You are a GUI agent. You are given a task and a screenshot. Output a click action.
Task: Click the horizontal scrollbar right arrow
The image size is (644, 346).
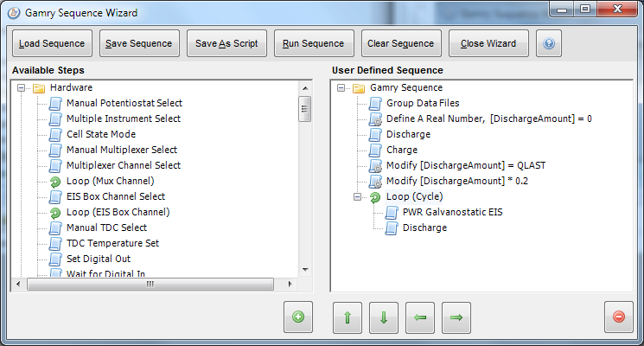[x=290, y=284]
